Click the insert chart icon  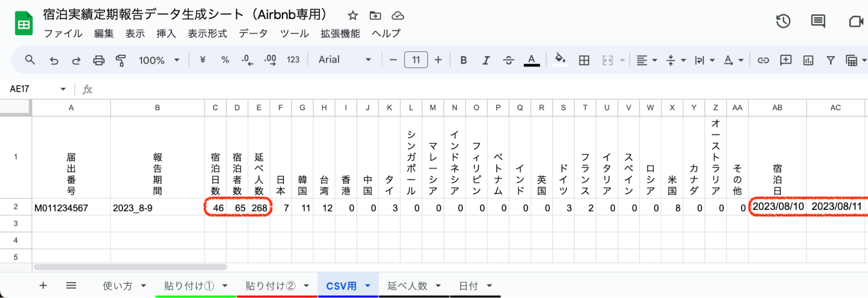(x=808, y=60)
